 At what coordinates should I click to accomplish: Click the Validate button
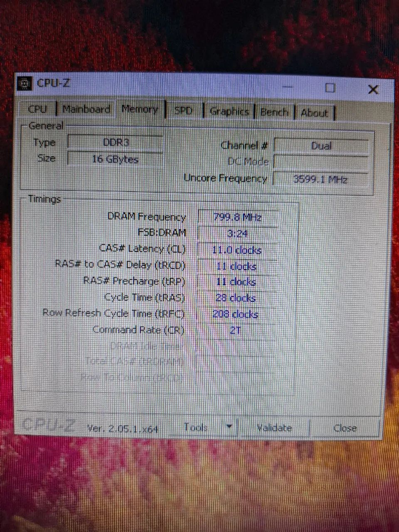click(x=274, y=428)
